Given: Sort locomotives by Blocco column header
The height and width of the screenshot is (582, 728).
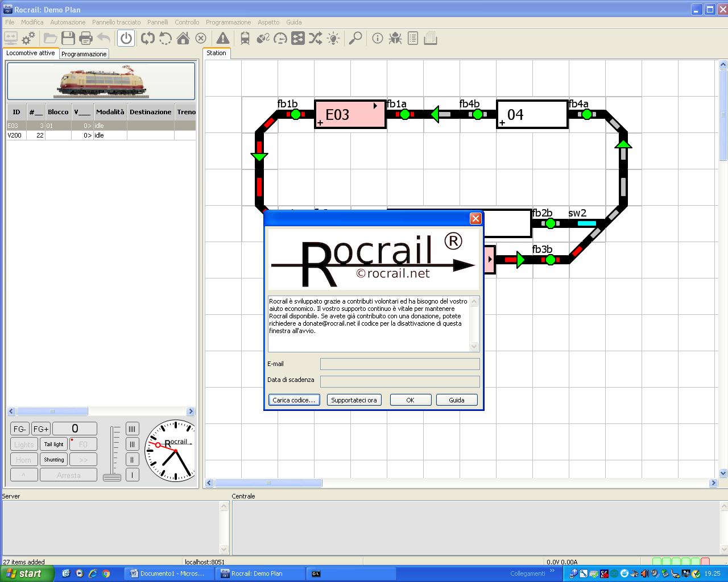Looking at the screenshot, I should pos(57,112).
